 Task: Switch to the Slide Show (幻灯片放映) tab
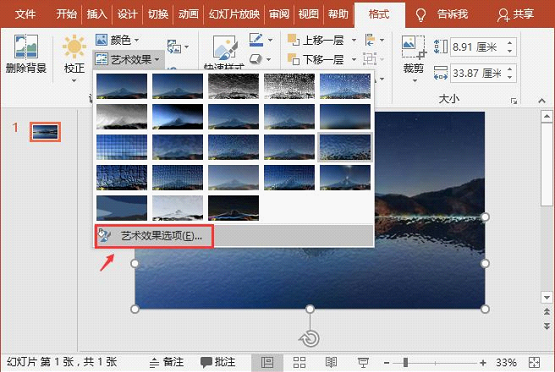(234, 14)
